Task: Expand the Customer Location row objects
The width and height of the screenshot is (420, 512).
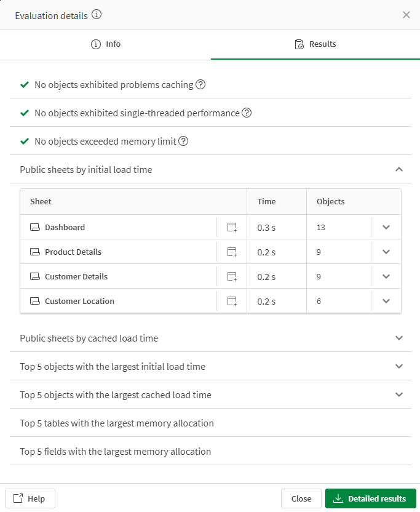Action: pyautogui.click(x=386, y=302)
